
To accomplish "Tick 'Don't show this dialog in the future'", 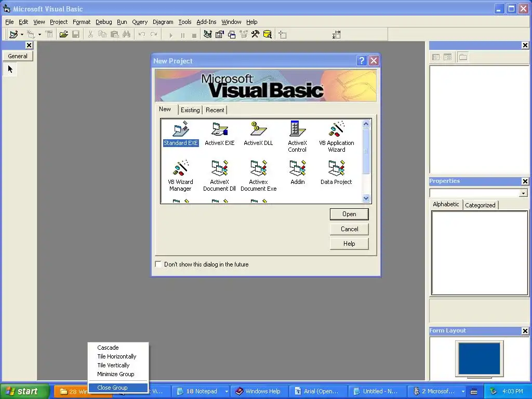I will click(x=158, y=264).
